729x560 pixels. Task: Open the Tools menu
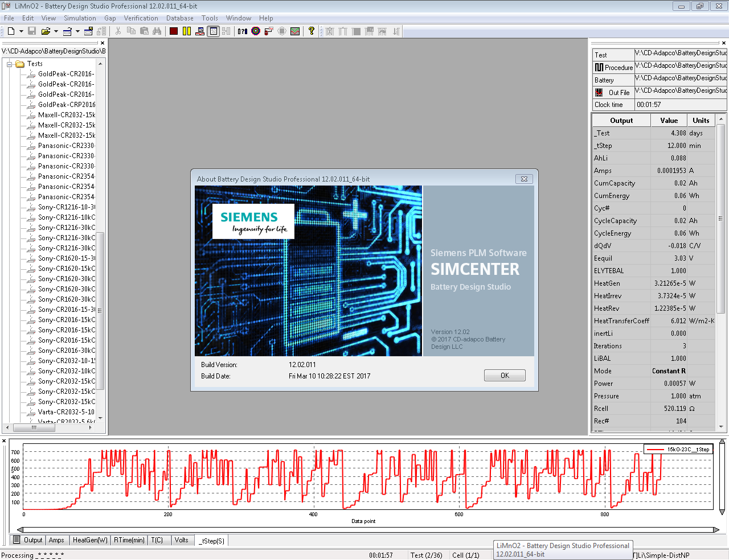coord(210,18)
